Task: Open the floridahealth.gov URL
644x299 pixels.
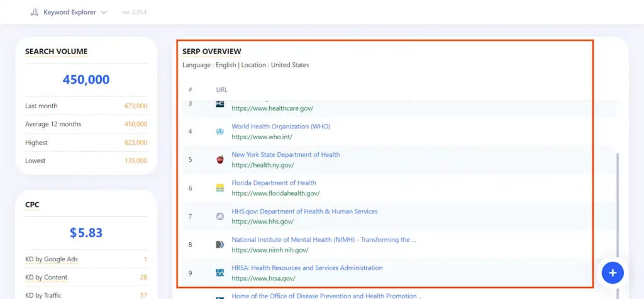Action: [275, 193]
